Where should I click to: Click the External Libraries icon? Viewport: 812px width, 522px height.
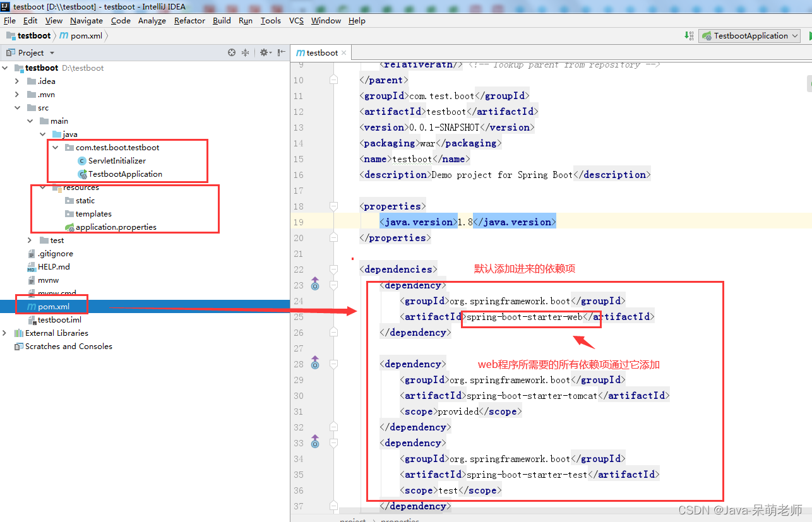tap(19, 333)
